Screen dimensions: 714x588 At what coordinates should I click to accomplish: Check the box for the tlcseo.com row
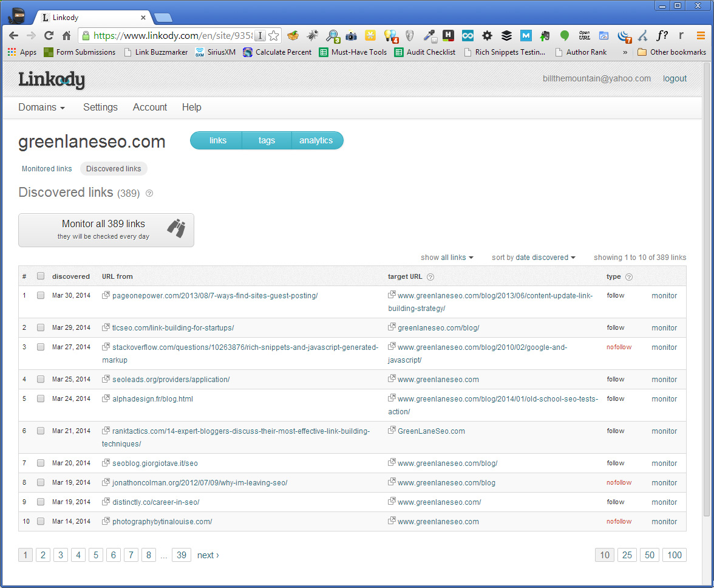pos(41,327)
